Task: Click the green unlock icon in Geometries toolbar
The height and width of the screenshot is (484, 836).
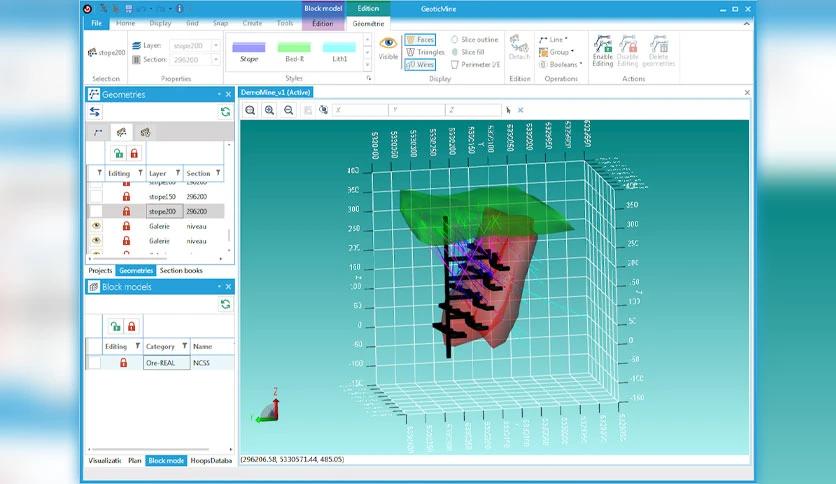Action: pyautogui.click(x=118, y=154)
